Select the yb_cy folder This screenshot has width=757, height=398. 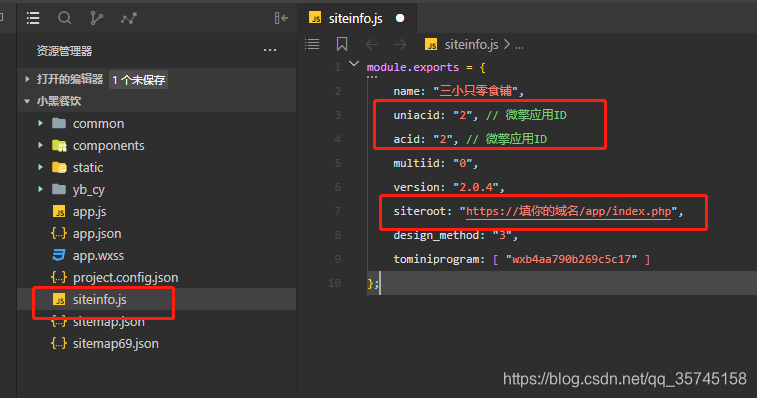coord(89,190)
